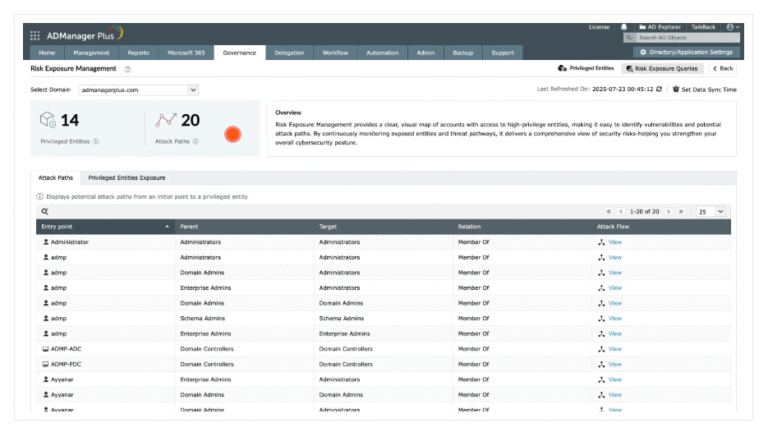This screenshot has height=437, width=768.
Task: Open the TalkBack link
Action: (x=703, y=27)
